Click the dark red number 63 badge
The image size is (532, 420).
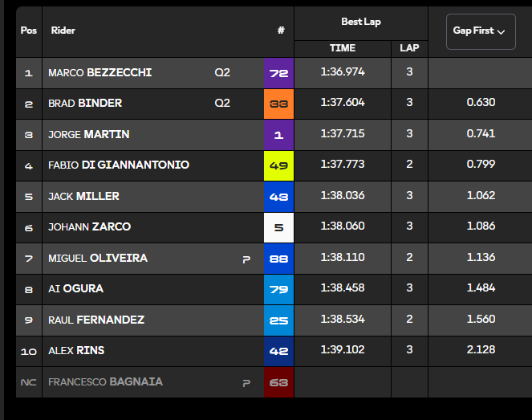tap(278, 382)
